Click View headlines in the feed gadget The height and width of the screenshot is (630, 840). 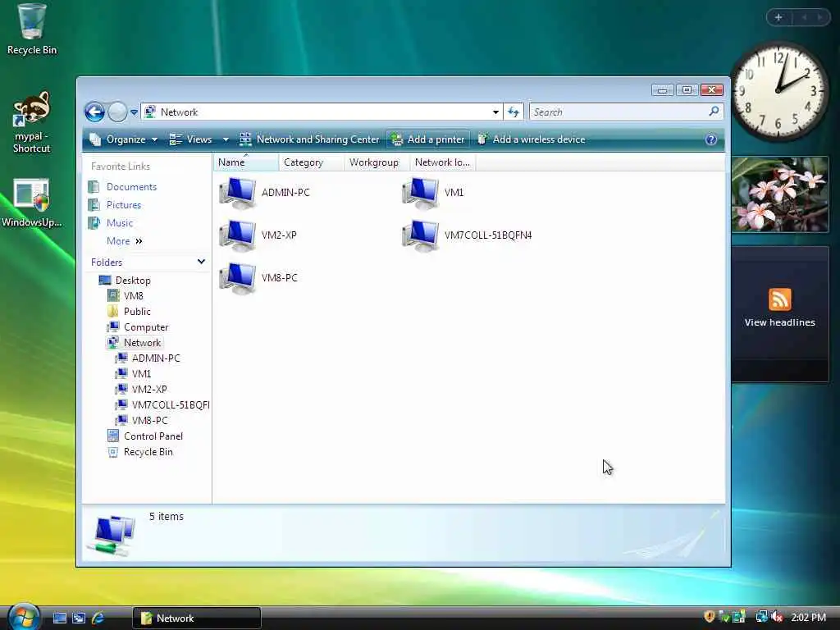click(779, 322)
